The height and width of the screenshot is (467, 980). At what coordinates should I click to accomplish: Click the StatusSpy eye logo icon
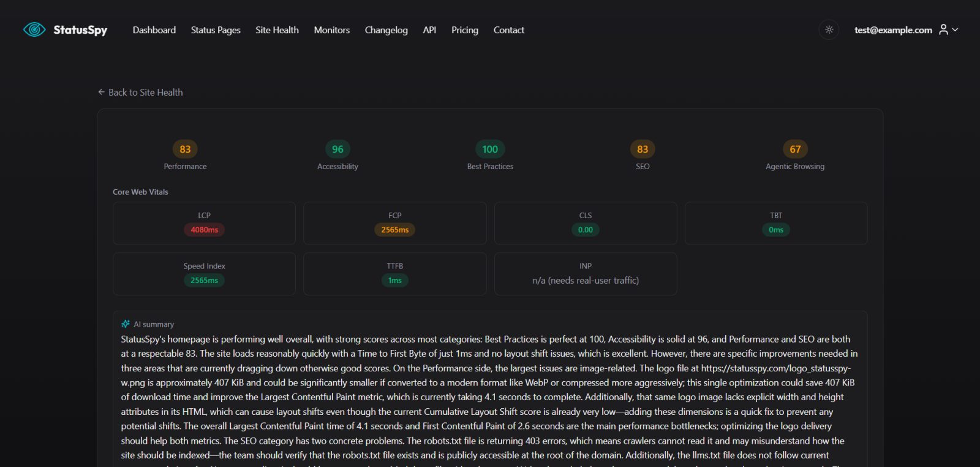34,29
